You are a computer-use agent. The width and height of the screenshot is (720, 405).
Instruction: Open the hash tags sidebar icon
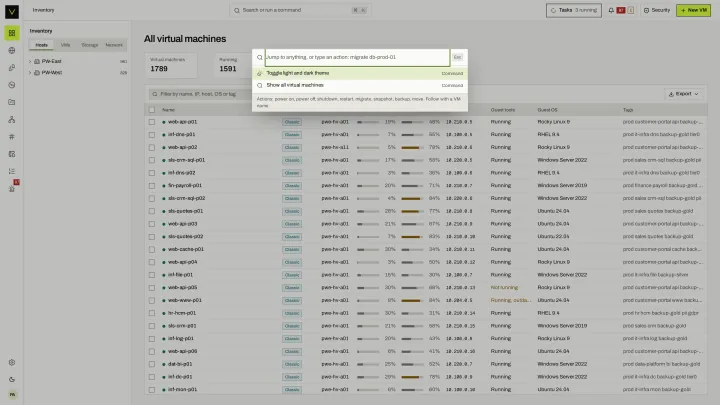pyautogui.click(x=12, y=137)
